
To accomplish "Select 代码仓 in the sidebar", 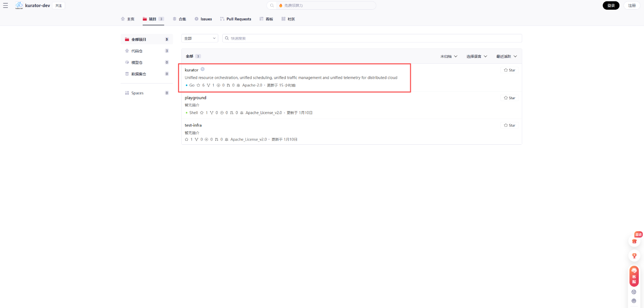I will [147, 51].
